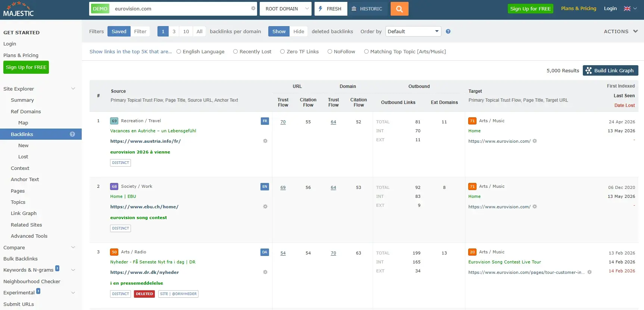Open Topics in sidebar
Screen dimensions: 644x310
coord(18,202)
